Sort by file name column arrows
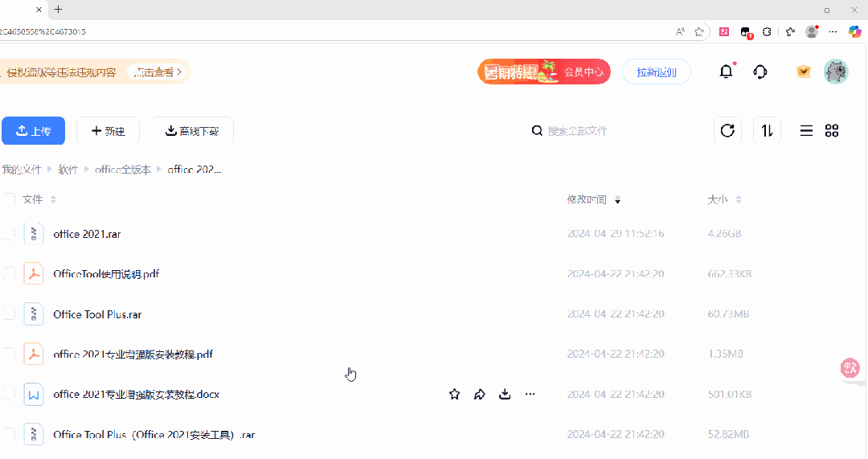The image size is (868, 459). [53, 199]
